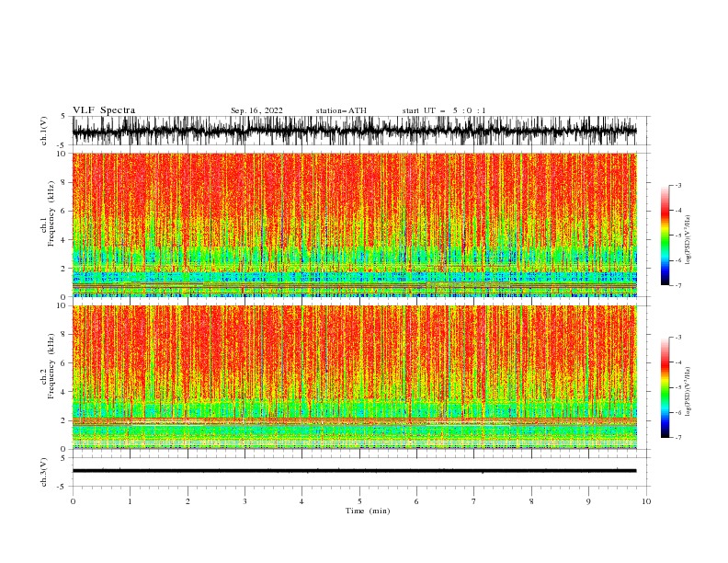Click the ch.2 colorbar "log(PSD)(V²/Hz)" label
728x563 pixels.
pos(688,392)
